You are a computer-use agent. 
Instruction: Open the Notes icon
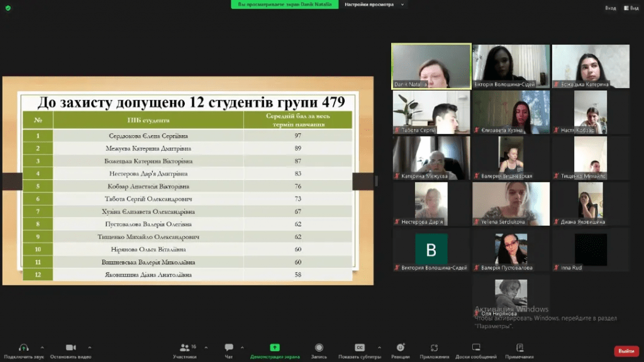(x=519, y=348)
